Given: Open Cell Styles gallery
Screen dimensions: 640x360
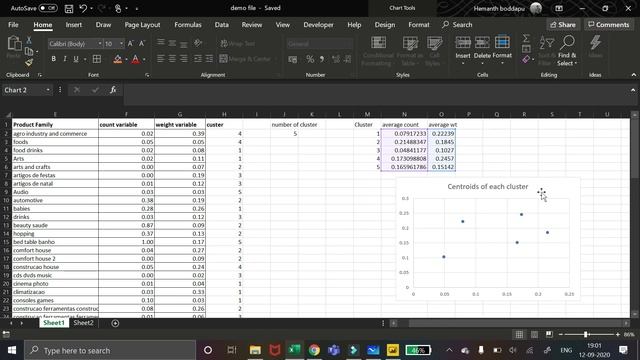Looking at the screenshot, I should (x=434, y=51).
